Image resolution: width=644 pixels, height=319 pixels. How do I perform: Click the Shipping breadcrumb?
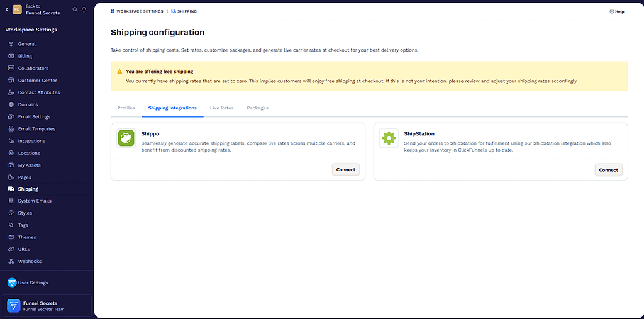(x=184, y=11)
